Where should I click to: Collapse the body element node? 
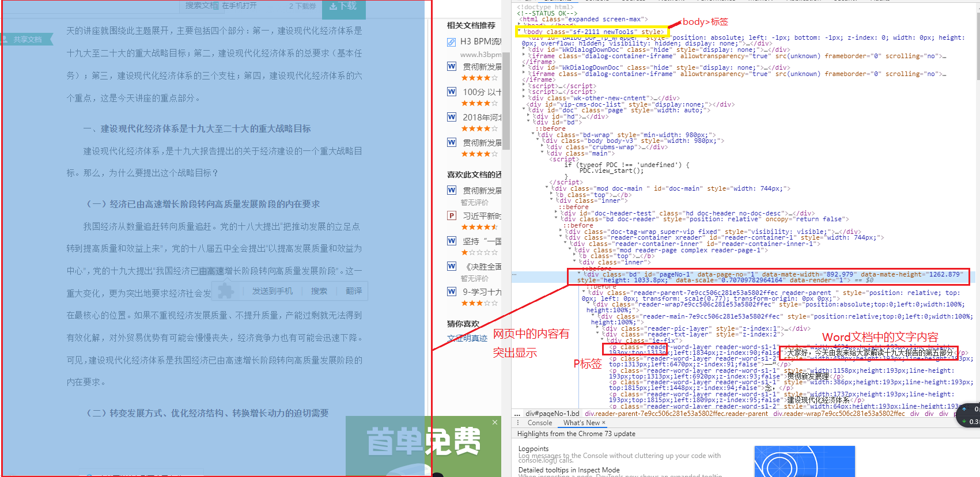pyautogui.click(x=519, y=32)
